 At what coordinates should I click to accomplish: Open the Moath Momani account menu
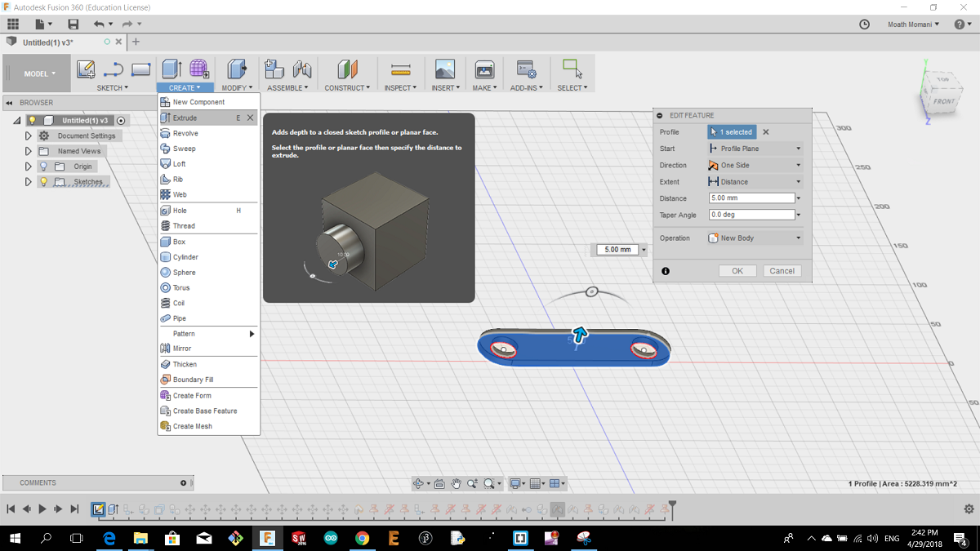[x=914, y=24]
